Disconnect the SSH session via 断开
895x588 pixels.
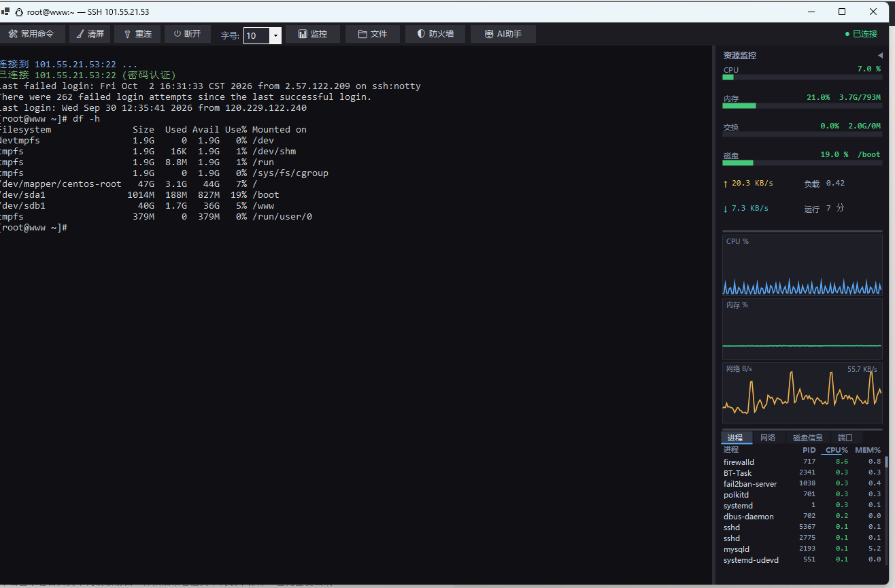pyautogui.click(x=187, y=34)
